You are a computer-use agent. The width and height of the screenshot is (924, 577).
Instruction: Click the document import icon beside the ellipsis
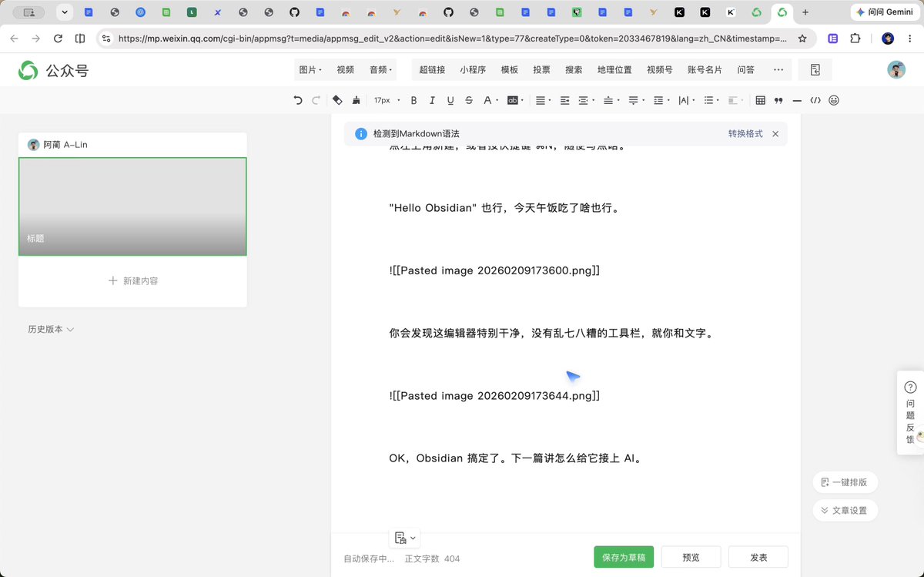click(815, 70)
